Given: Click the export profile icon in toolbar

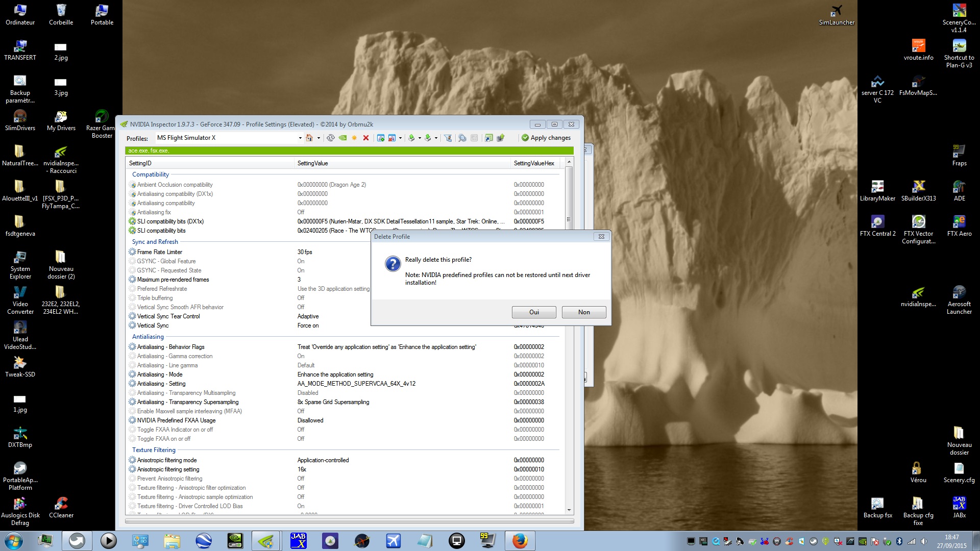Looking at the screenshot, I should point(411,137).
